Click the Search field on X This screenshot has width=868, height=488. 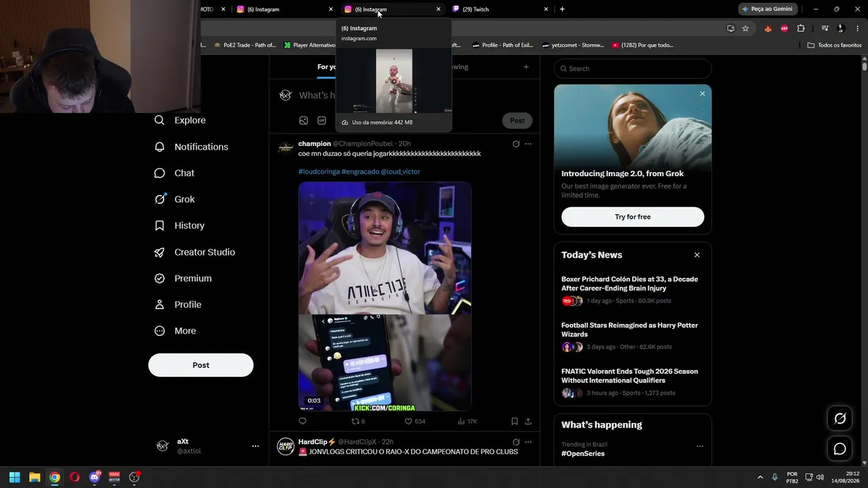(633, 68)
